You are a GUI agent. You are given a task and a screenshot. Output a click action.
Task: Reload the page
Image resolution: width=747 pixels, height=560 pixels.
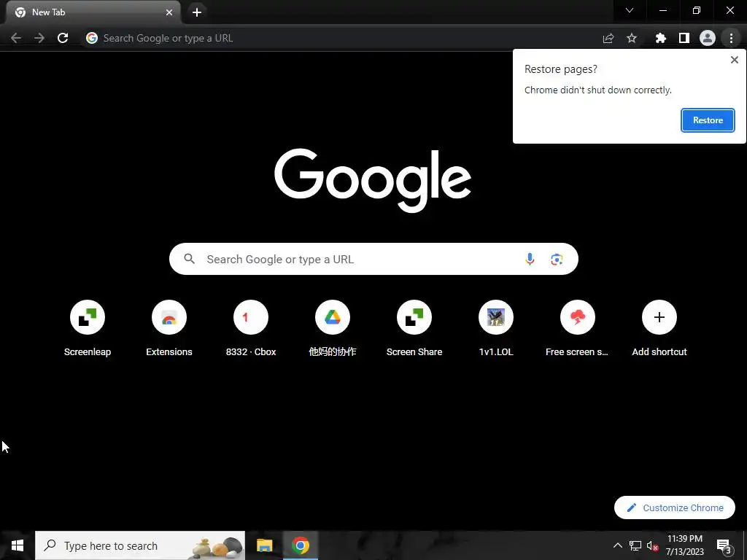pos(63,38)
